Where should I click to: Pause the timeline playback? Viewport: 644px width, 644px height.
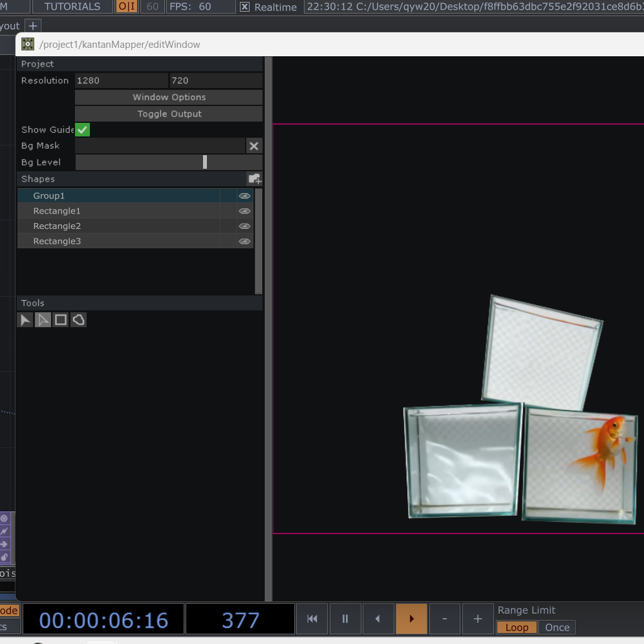pos(345,619)
